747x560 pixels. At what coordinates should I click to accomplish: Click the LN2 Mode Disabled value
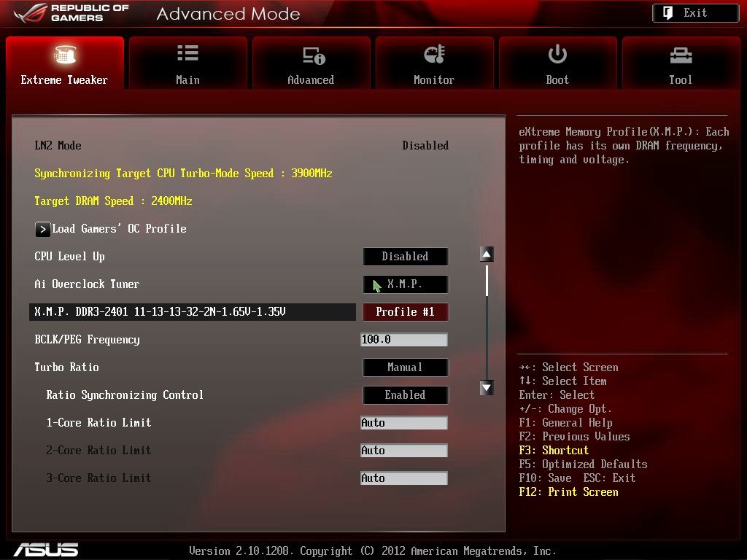pos(425,146)
